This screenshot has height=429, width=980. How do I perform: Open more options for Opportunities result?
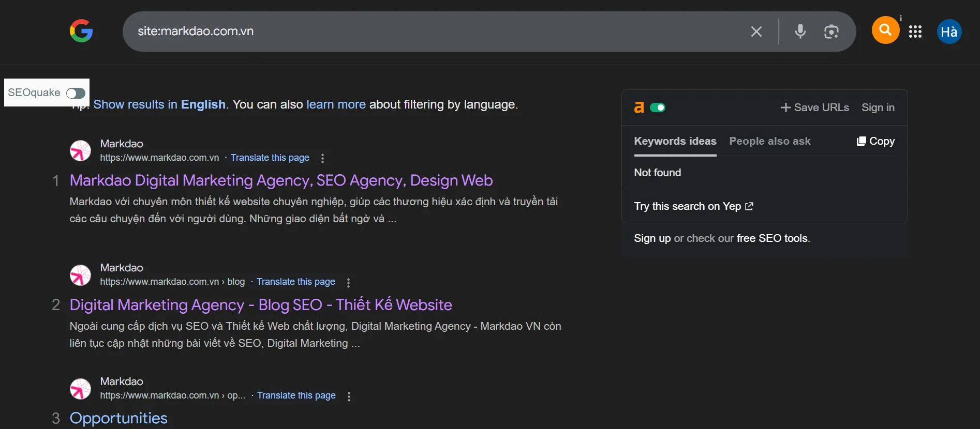[x=349, y=396]
